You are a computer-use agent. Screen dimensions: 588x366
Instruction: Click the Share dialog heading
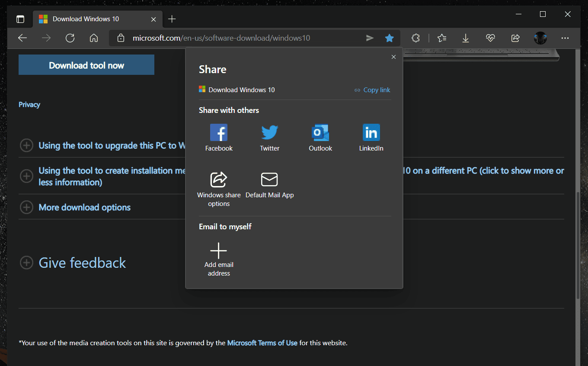point(213,70)
